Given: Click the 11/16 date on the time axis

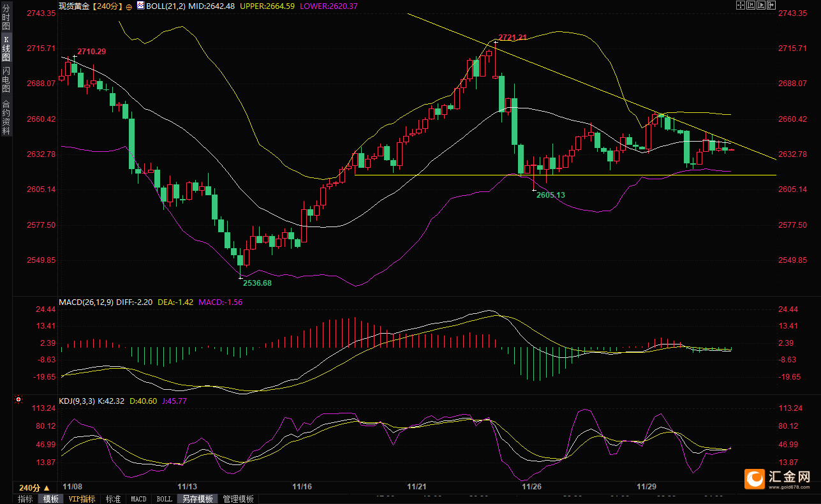Looking at the screenshot, I should (x=302, y=486).
